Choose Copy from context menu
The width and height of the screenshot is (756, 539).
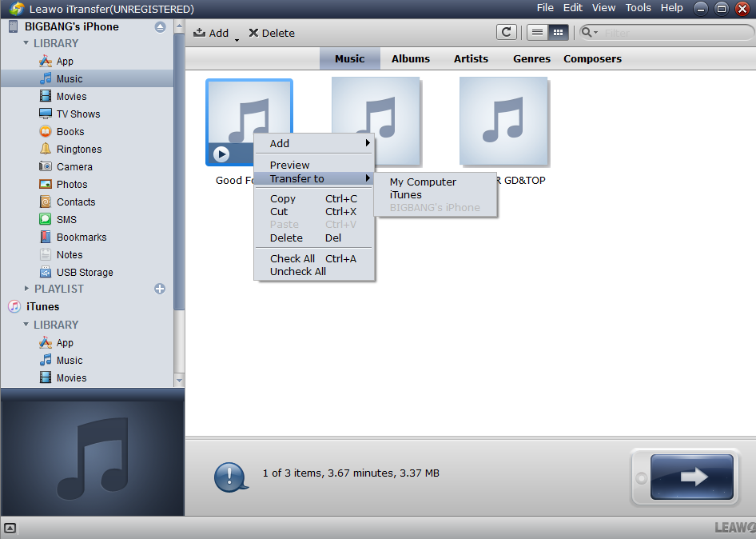coord(314,199)
